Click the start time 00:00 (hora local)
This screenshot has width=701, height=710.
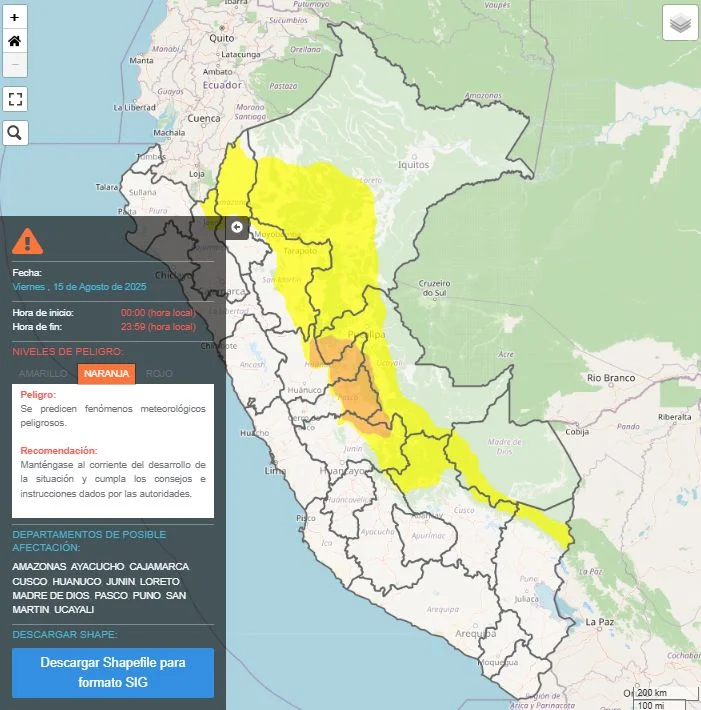[x=158, y=312]
